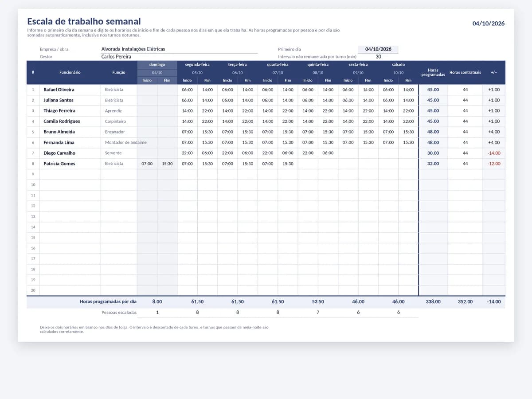Click the sábado column header
This screenshot has width=532, height=399.
(x=398, y=65)
